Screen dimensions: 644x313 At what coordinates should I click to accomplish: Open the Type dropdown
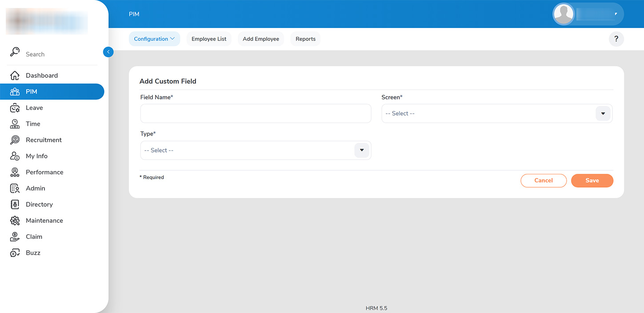click(361, 151)
